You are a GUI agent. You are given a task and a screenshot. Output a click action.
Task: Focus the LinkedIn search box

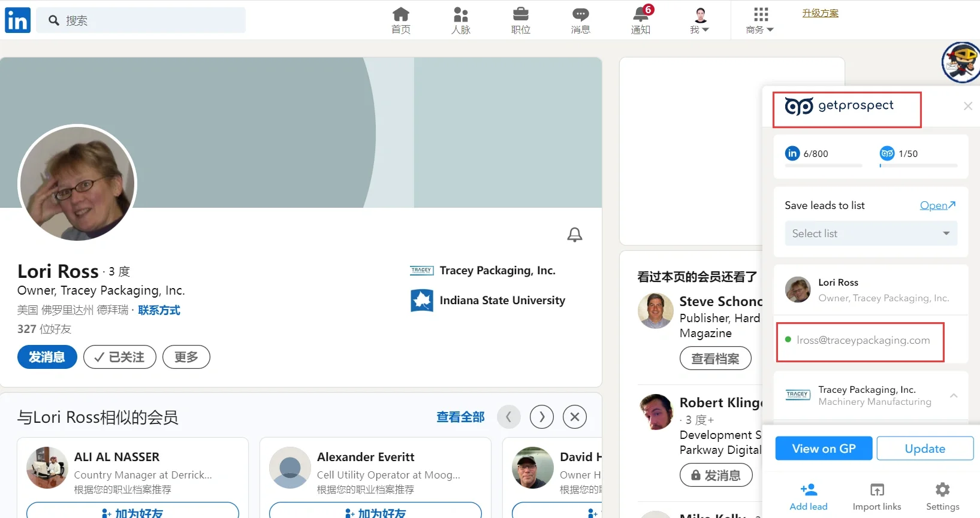pyautogui.click(x=141, y=20)
